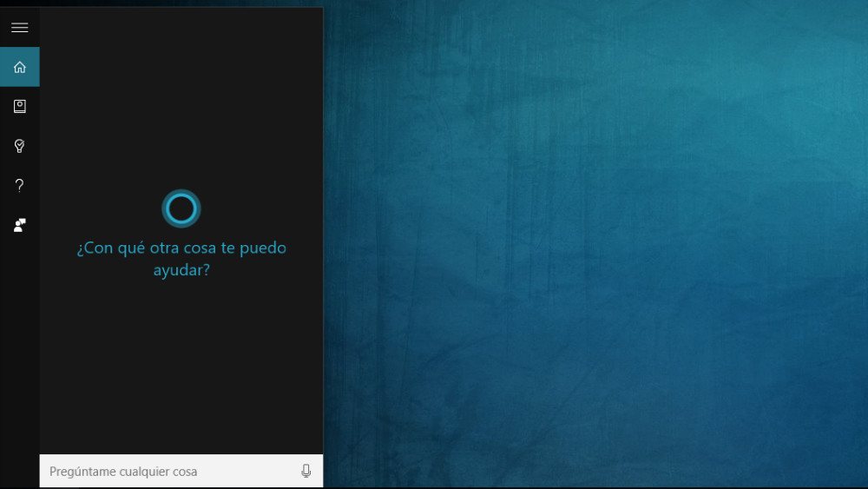Open Reminders lightbulb icon

[x=19, y=146]
